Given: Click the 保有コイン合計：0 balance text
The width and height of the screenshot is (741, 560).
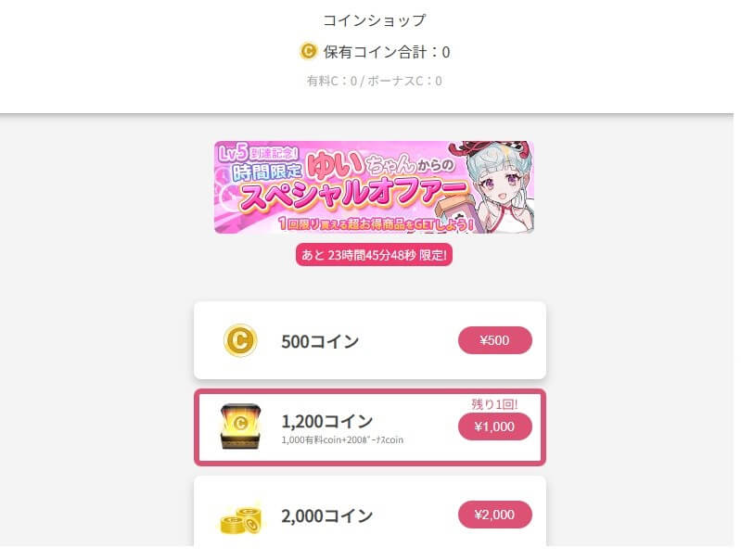Looking at the screenshot, I should click(386, 52).
